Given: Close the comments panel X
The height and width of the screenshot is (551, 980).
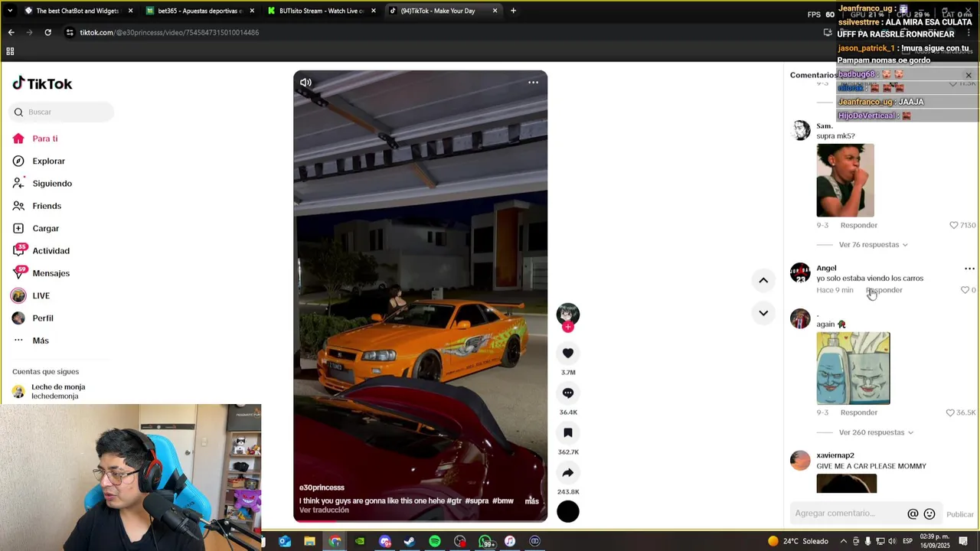Looking at the screenshot, I should pyautogui.click(x=969, y=75).
